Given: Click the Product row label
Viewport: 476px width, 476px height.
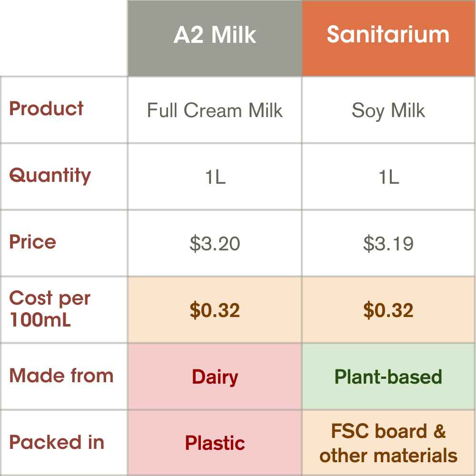Looking at the screenshot, I should click(47, 109).
